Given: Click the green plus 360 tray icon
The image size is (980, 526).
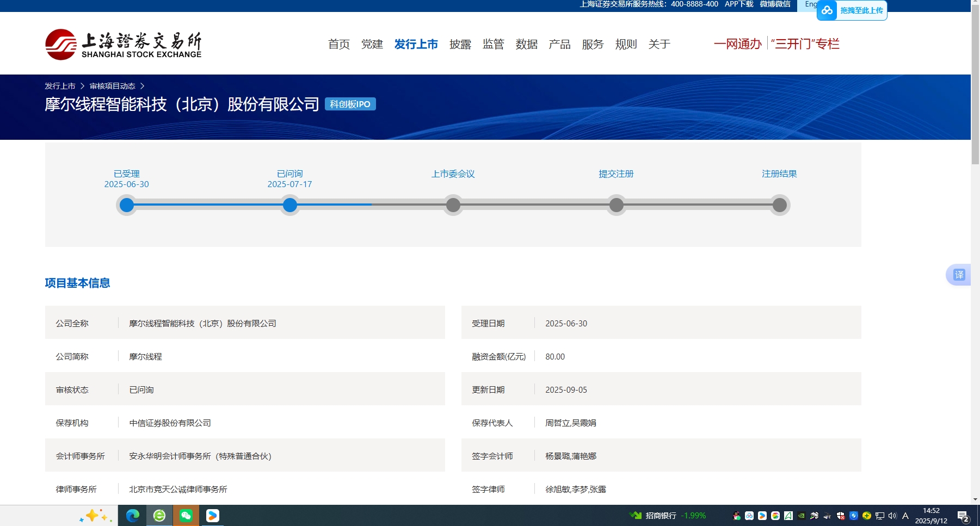Looking at the screenshot, I should click(867, 516).
